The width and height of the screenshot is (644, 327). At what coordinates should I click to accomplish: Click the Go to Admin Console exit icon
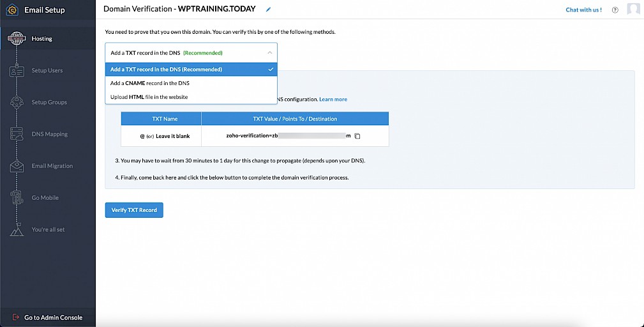[16, 317]
